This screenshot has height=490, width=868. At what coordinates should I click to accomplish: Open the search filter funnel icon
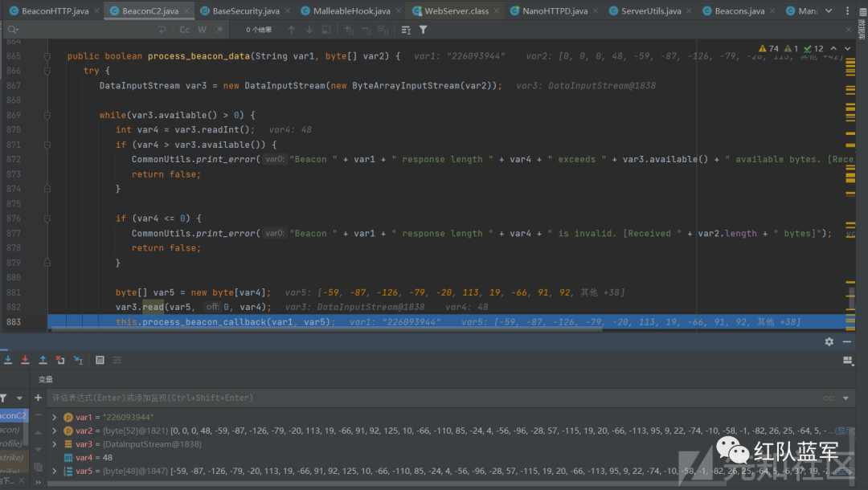coord(423,30)
